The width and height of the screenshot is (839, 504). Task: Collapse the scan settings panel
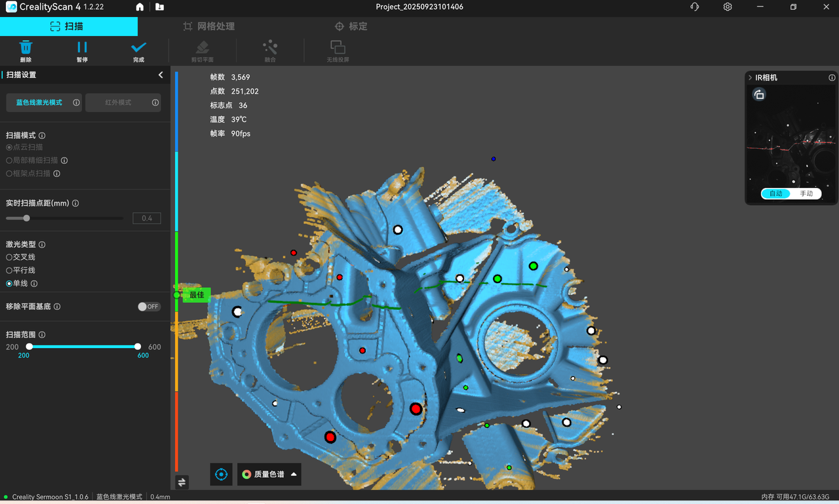tap(161, 75)
